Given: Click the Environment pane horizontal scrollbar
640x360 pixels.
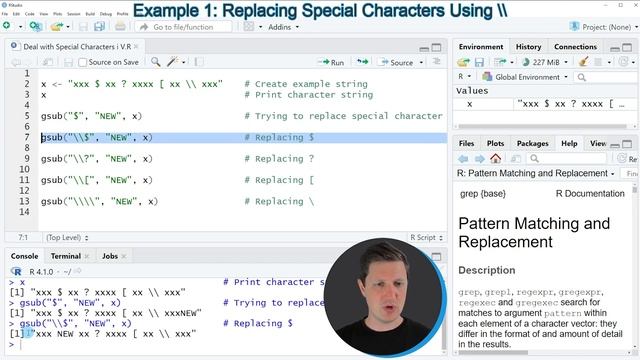Looking at the screenshot, I should 541,127.
